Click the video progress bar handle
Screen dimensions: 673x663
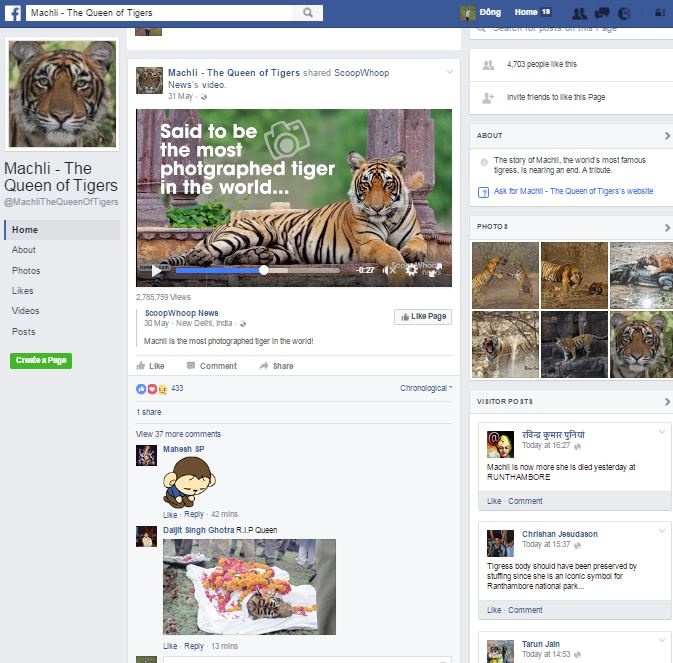tap(264, 270)
